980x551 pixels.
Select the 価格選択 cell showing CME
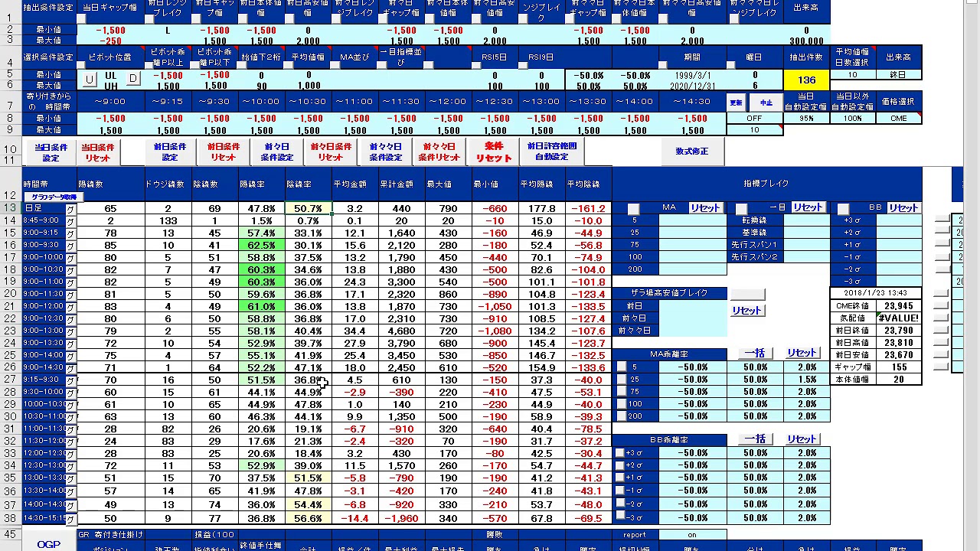899,119
